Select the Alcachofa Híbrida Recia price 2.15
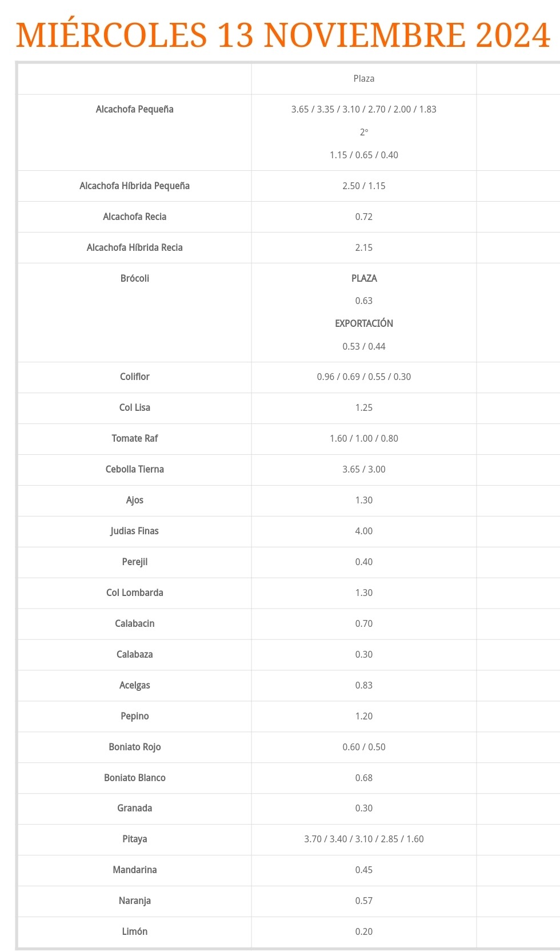Screen dimensions: 560x952 (x=364, y=247)
